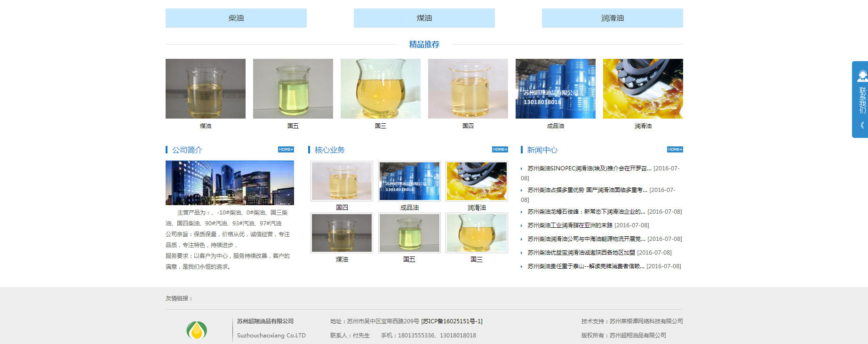Open news 苏州柴油优益宝润滑油诚邀陕西各地区加盟

point(581,253)
